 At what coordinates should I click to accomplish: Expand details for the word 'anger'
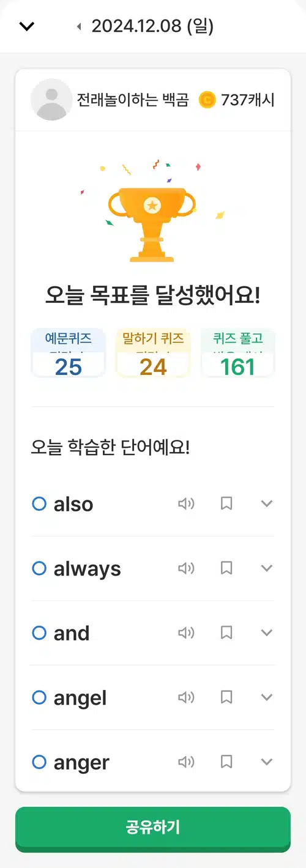pos(266,762)
